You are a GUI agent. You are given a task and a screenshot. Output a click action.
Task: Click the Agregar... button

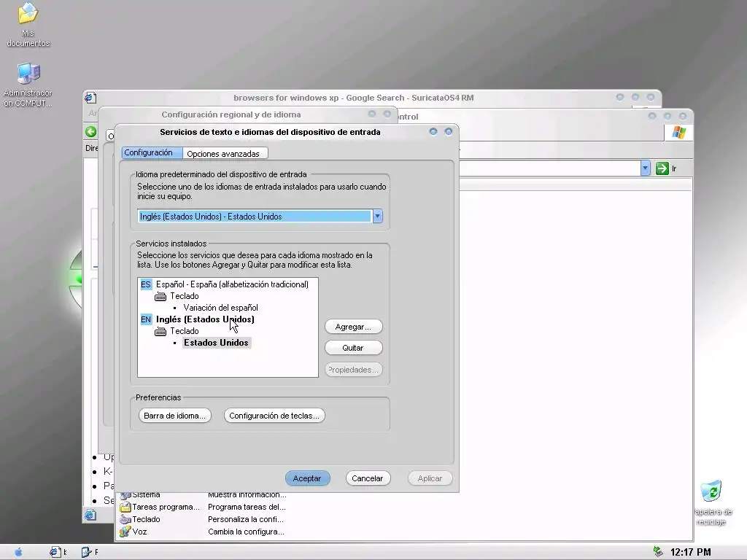coord(354,327)
